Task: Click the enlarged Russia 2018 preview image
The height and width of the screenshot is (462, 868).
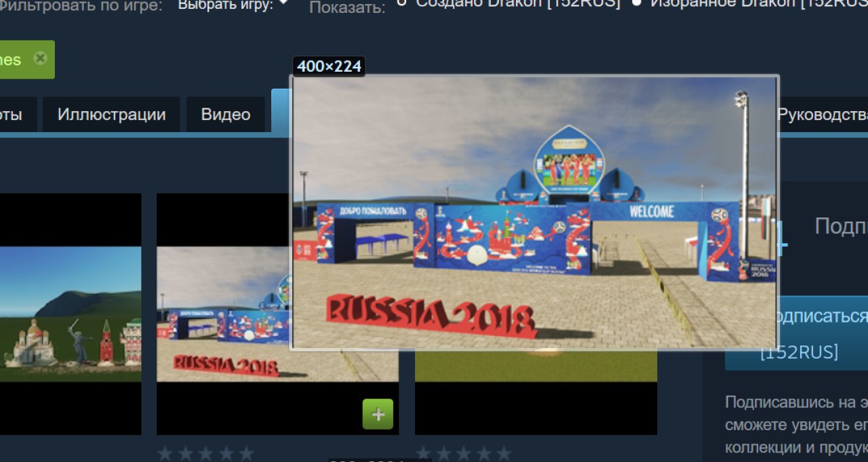Action: [534, 212]
